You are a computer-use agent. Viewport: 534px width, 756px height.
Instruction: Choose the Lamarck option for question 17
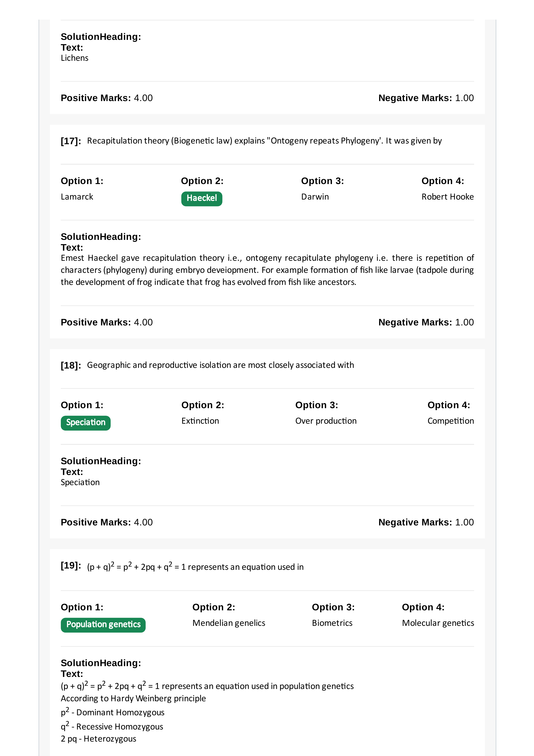(77, 197)
